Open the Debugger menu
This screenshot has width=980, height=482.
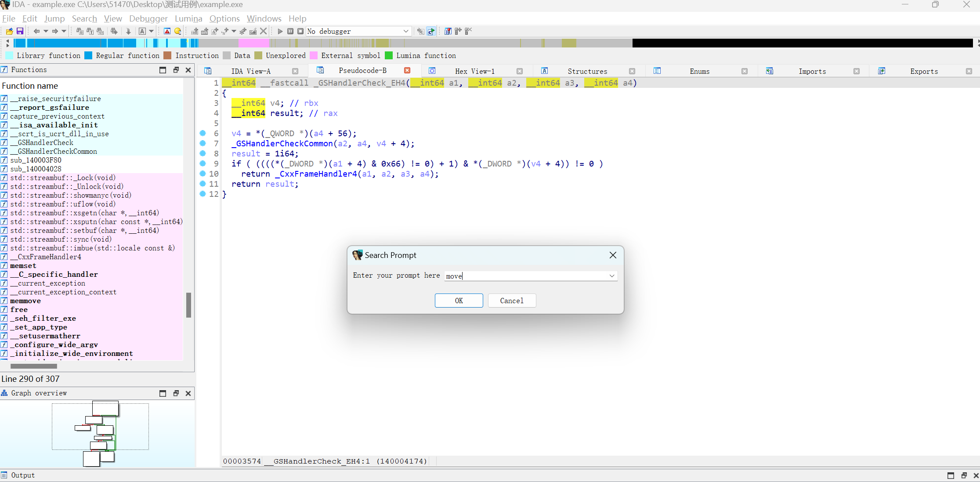(148, 18)
